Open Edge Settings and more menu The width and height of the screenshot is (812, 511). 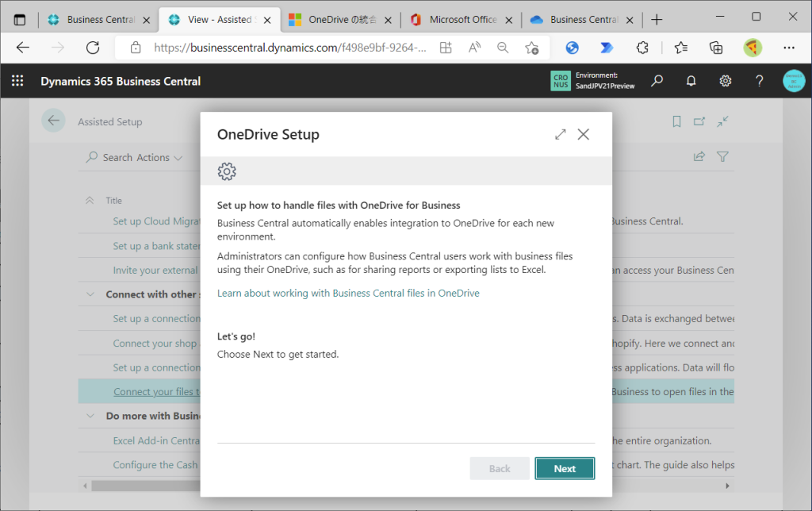(789, 48)
